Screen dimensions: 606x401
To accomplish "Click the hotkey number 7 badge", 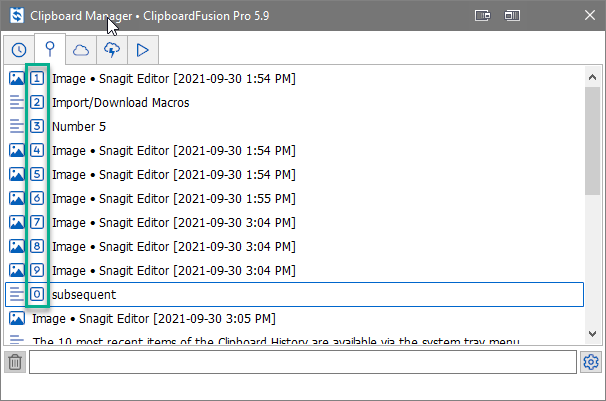I will click(x=37, y=222).
